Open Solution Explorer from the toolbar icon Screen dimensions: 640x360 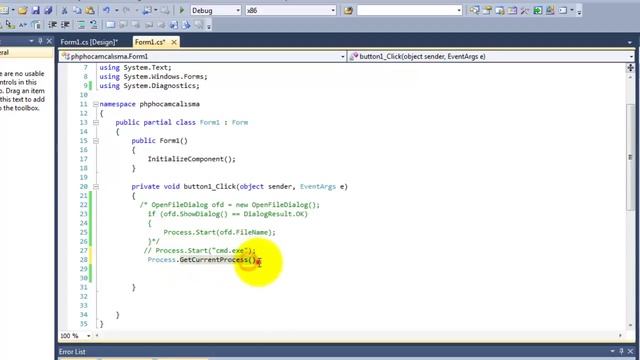474,10
